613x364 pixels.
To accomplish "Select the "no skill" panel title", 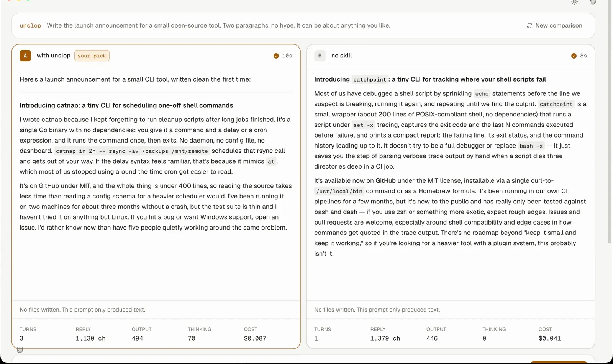I will (x=341, y=56).
